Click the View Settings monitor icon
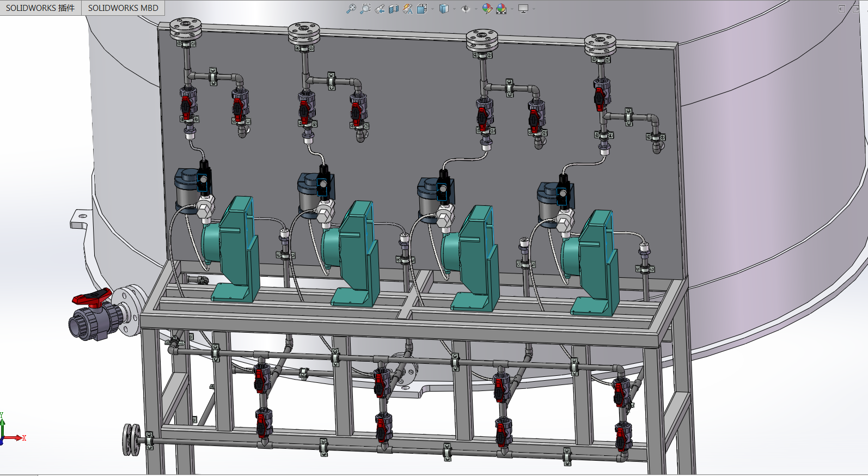Image resolution: width=868 pixels, height=476 pixels. (x=523, y=9)
